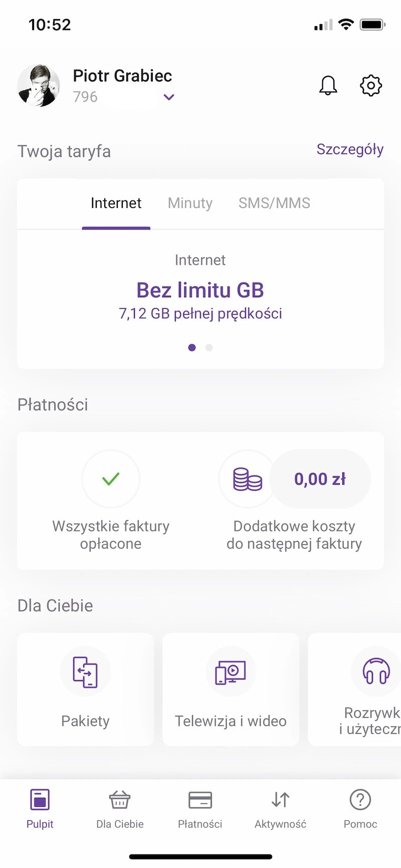
Task: Open Pomoc question mark icon
Action: pyautogui.click(x=360, y=800)
